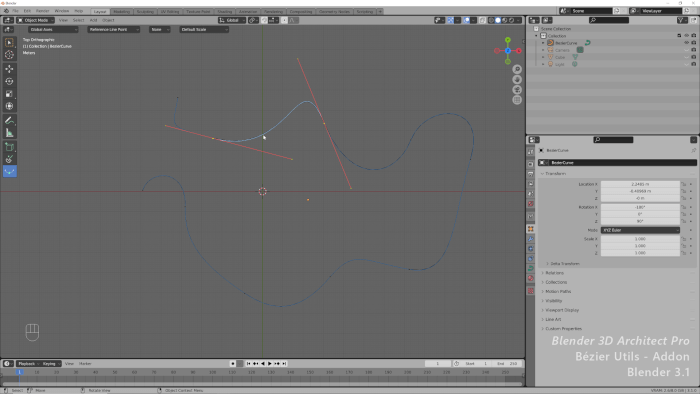Open the File menu
700x394 pixels.
coord(15,11)
